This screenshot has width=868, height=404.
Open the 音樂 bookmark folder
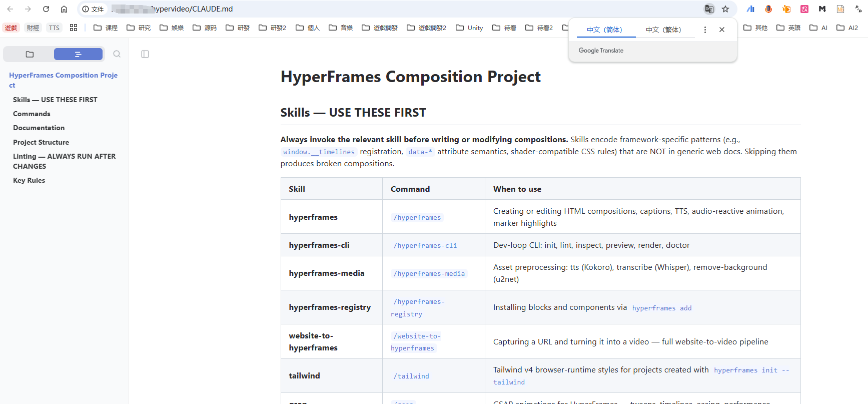point(341,28)
